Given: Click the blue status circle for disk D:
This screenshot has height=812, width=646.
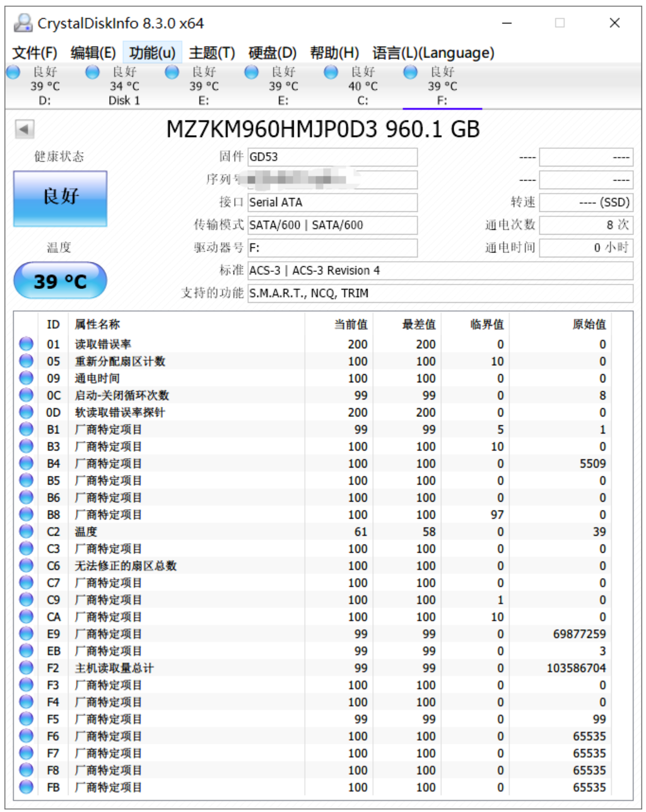Looking at the screenshot, I should tap(13, 72).
